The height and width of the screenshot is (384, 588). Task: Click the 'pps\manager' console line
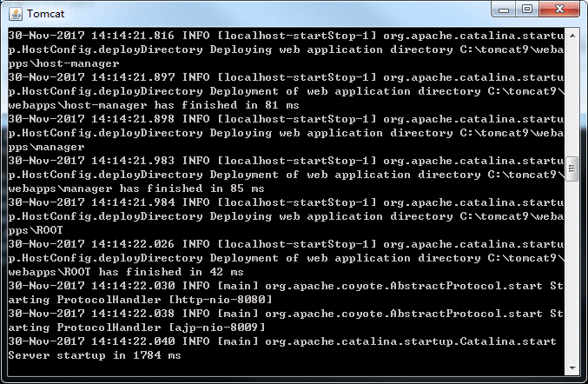tap(47, 147)
